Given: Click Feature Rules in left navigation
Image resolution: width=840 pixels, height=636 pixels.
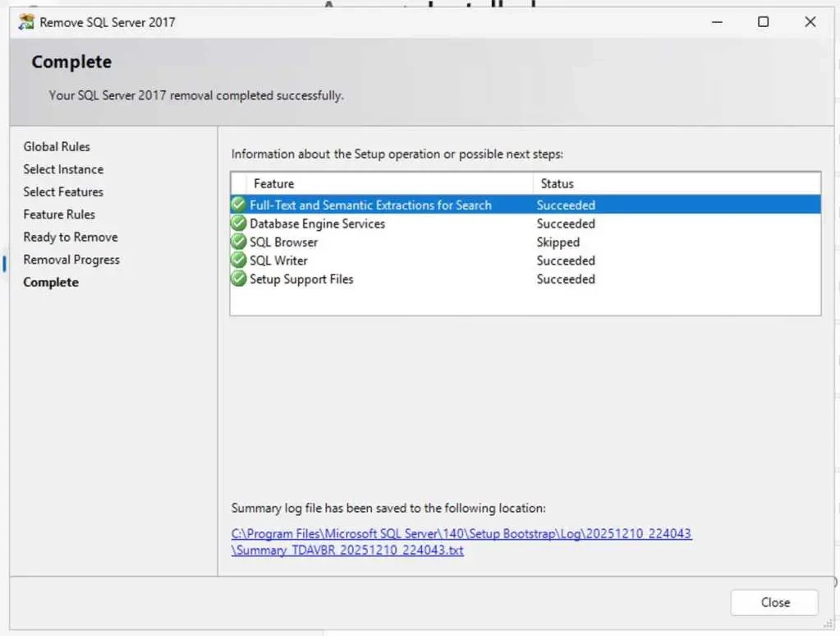Looking at the screenshot, I should click(x=59, y=214).
